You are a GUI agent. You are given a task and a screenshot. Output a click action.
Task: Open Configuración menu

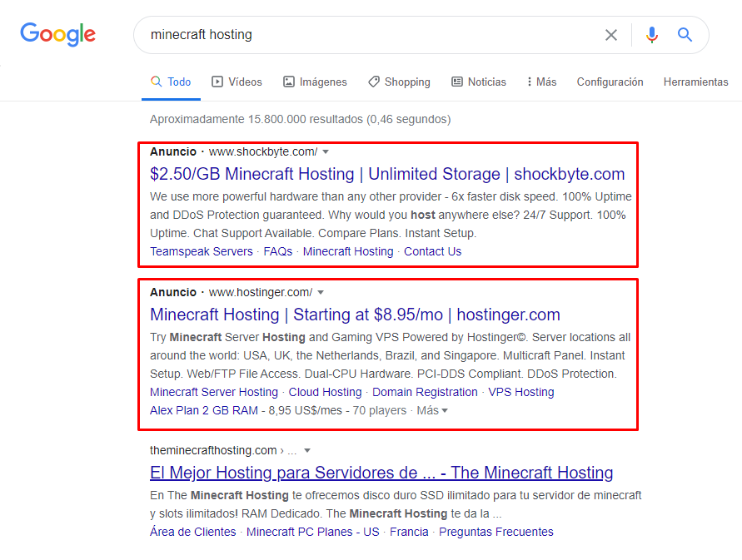(x=610, y=82)
